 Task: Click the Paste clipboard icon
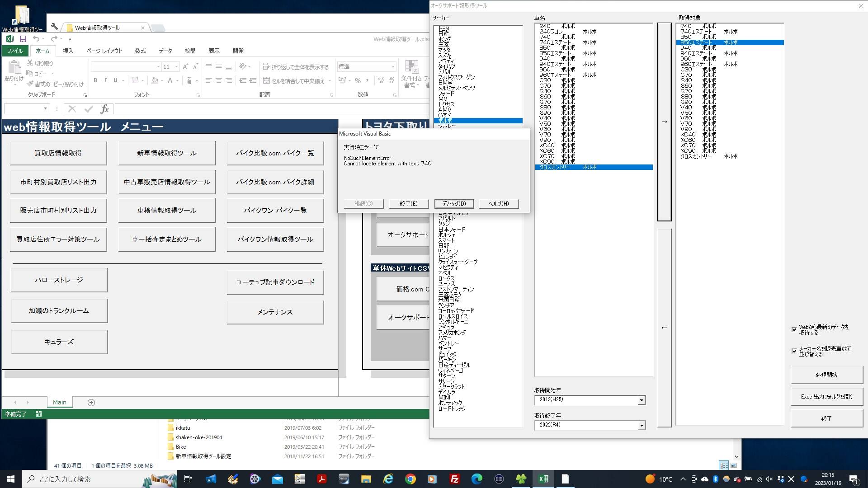point(14,68)
